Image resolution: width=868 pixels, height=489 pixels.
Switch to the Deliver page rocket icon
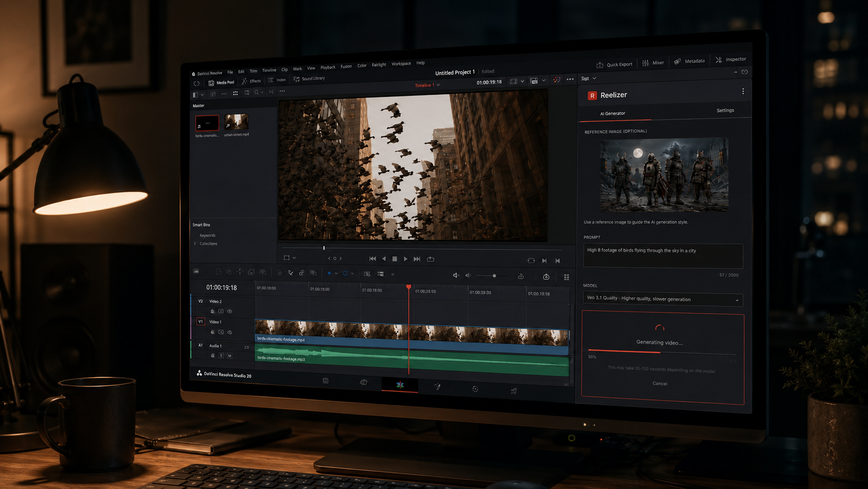[513, 391]
